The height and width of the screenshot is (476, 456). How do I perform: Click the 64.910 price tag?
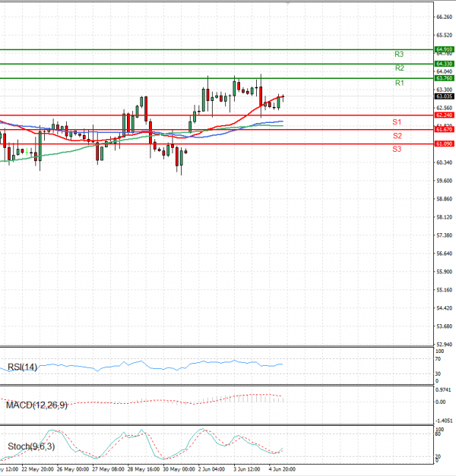[x=445, y=49]
